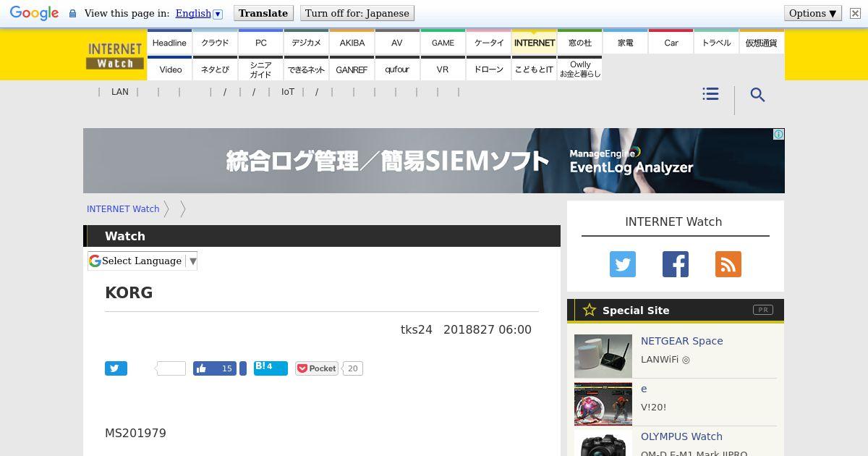868x456 pixels.
Task: Open the デジカメ tab
Action: (306, 43)
